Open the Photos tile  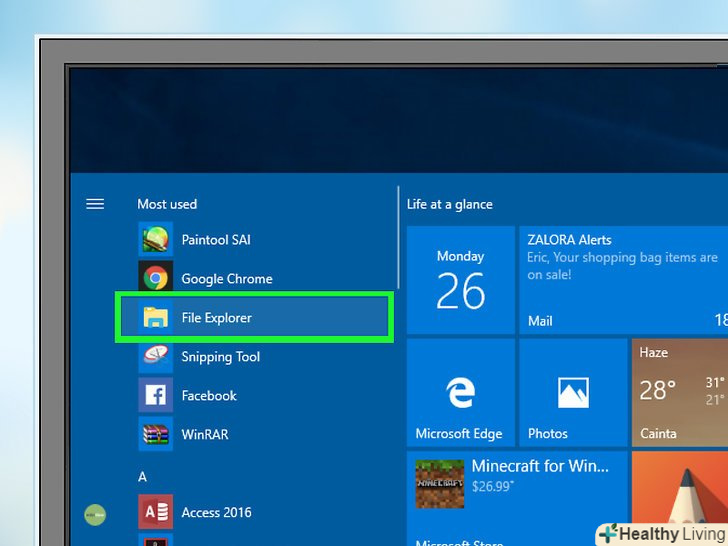573,393
